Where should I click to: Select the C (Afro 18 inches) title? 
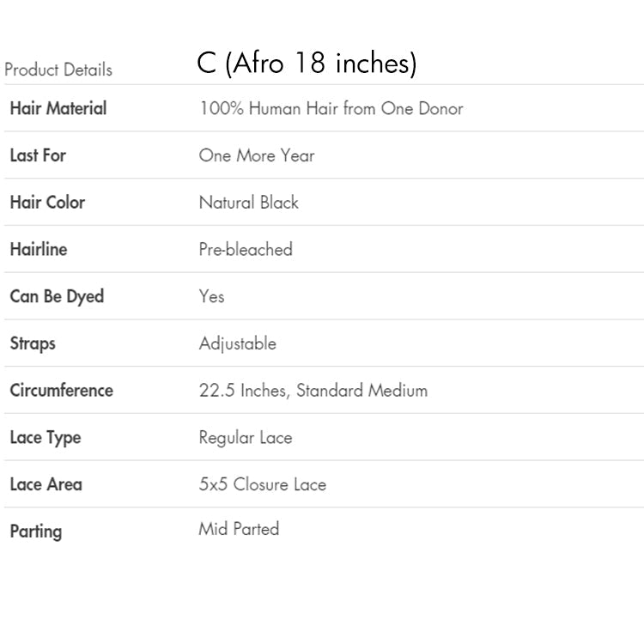307,64
